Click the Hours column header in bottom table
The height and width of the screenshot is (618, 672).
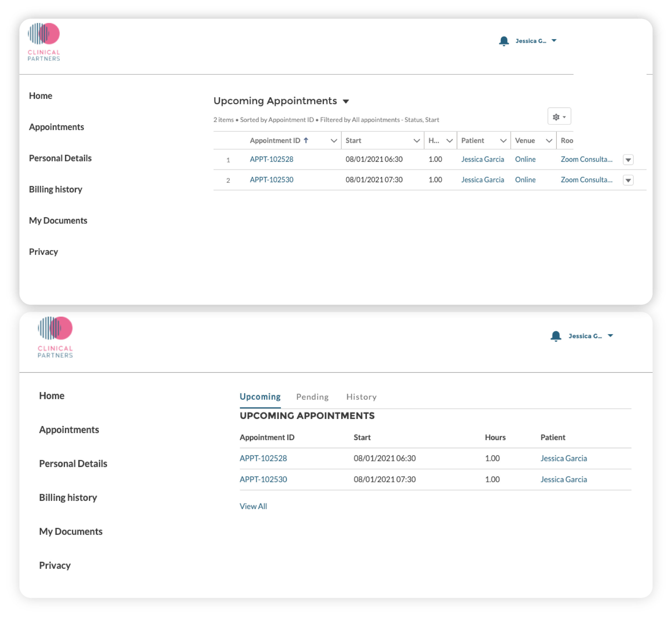point(495,437)
